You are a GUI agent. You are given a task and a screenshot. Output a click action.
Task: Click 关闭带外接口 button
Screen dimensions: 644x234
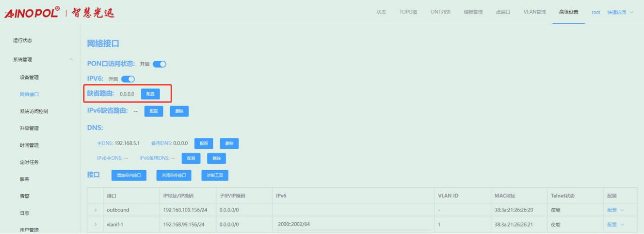coord(174,175)
